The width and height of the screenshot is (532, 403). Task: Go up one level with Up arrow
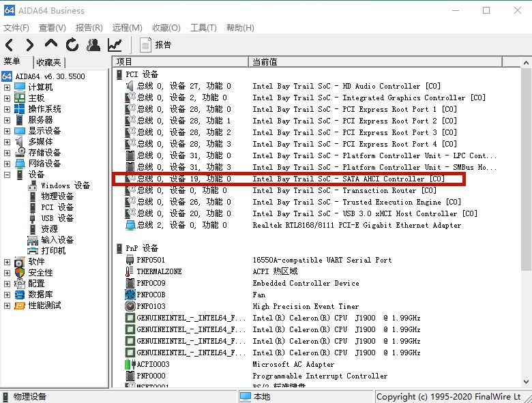pos(51,44)
